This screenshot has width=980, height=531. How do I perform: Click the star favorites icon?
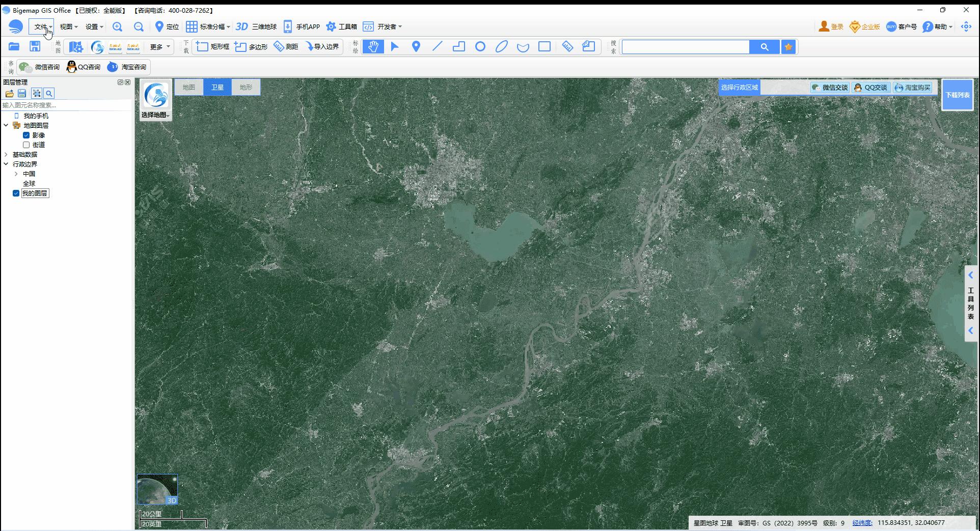tap(788, 47)
